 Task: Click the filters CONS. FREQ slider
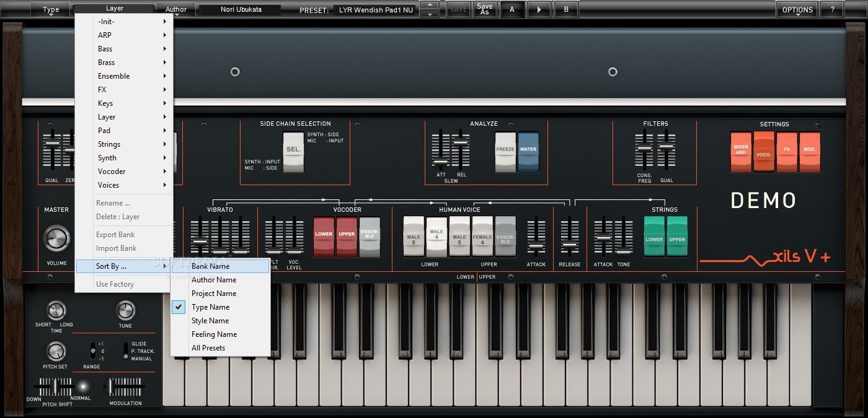(645, 150)
